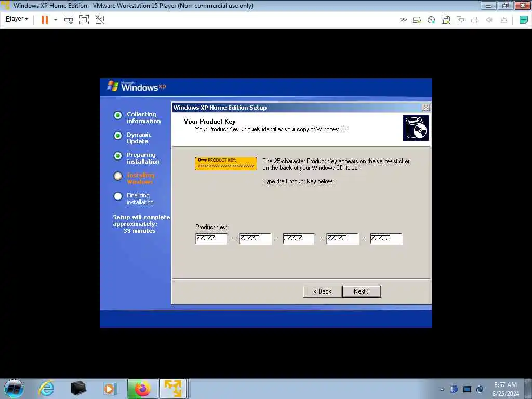Switch to Firefox in the taskbar

pyautogui.click(x=143, y=389)
